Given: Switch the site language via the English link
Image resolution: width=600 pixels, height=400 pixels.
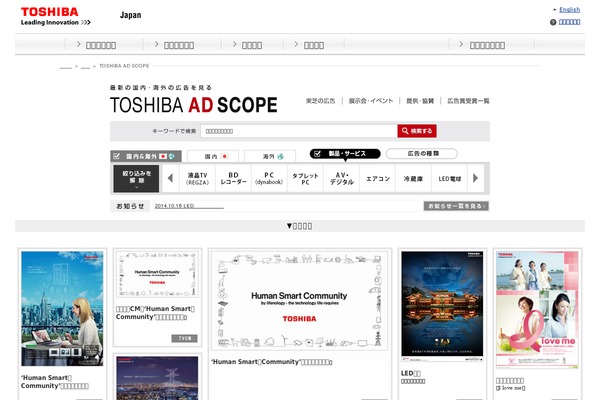Looking at the screenshot, I should coord(569,10).
